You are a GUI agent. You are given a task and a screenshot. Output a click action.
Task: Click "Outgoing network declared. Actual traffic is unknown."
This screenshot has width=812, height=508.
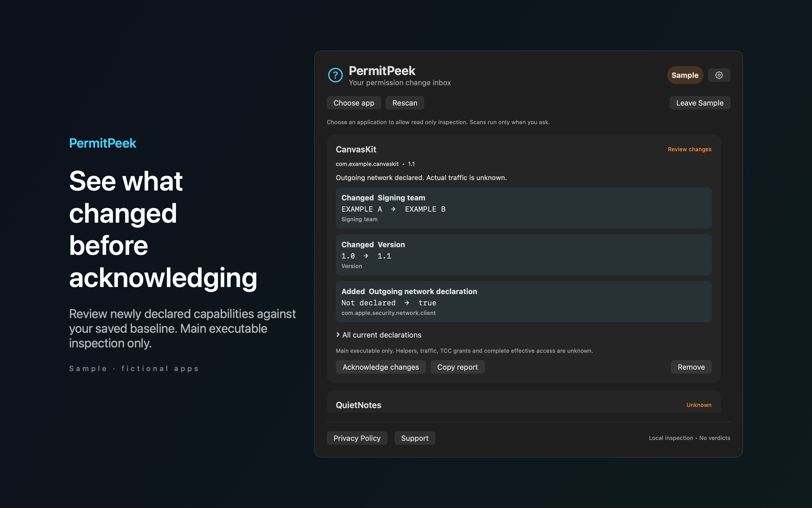point(421,178)
